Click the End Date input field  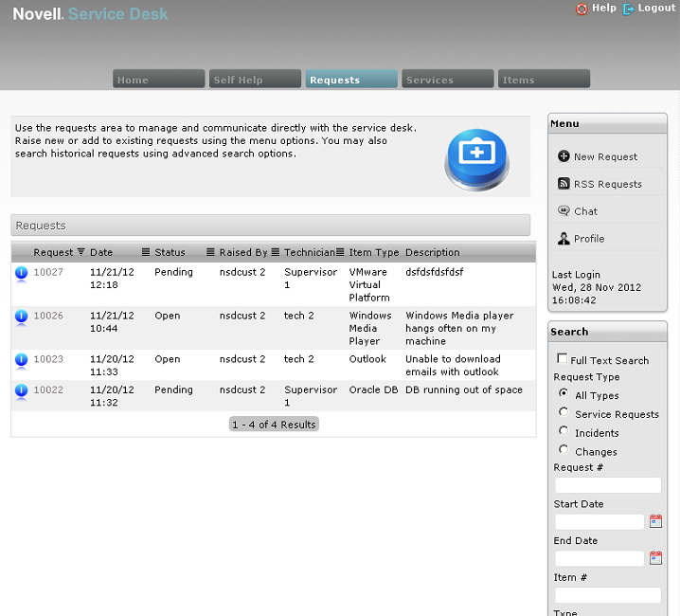[599, 558]
